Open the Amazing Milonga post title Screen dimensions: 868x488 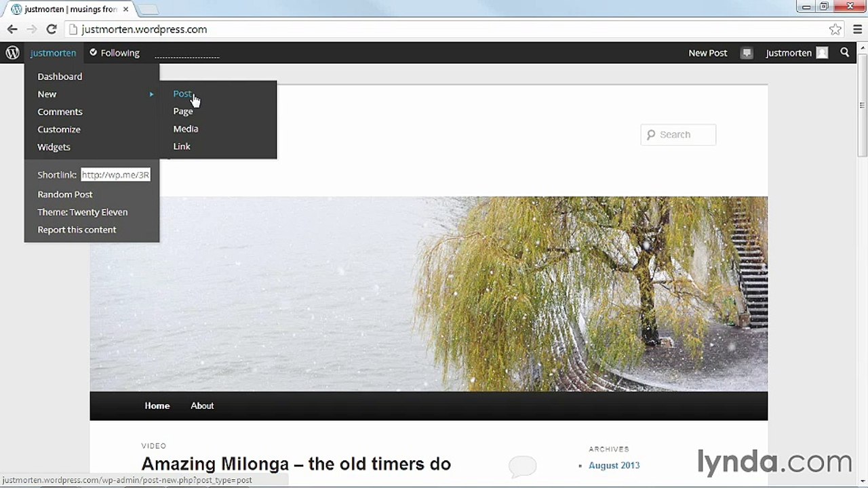(x=296, y=464)
